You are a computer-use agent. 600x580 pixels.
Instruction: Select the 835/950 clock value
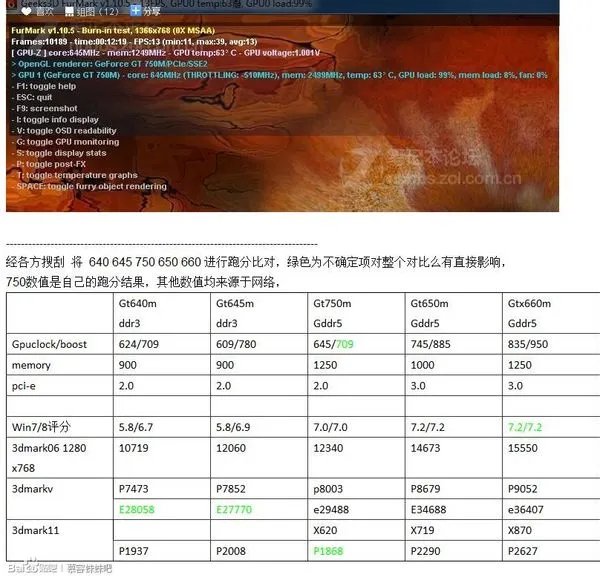[x=528, y=344]
